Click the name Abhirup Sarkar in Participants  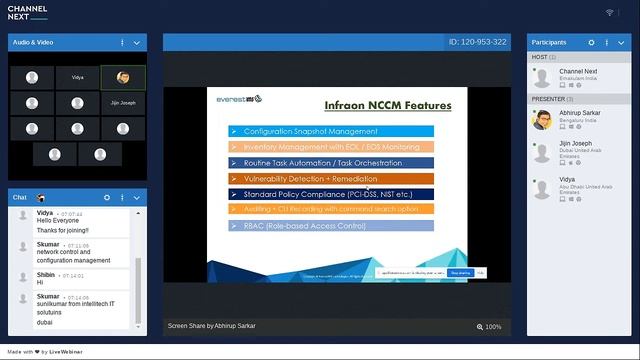pos(580,113)
